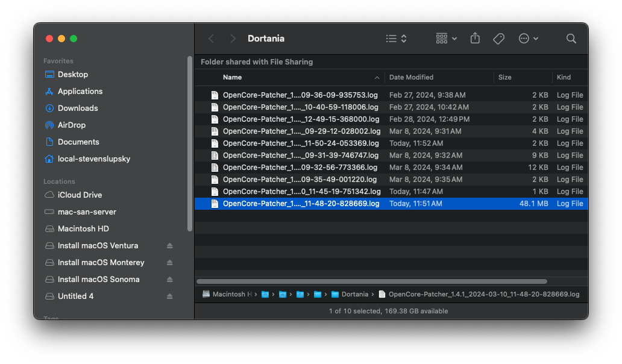Click the Edit Tags icon
The width and height of the screenshot is (622, 364).
tap(498, 39)
